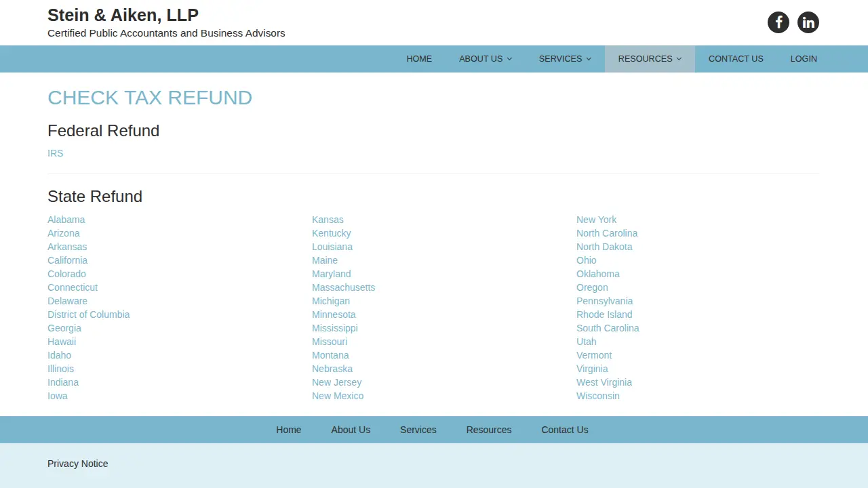Screen dimensions: 868x488
Task: Open Contact Us in top navigation
Action: [736, 59]
